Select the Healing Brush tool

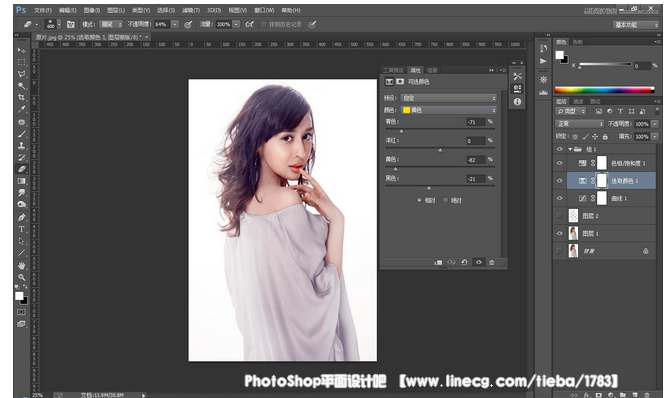click(21, 122)
